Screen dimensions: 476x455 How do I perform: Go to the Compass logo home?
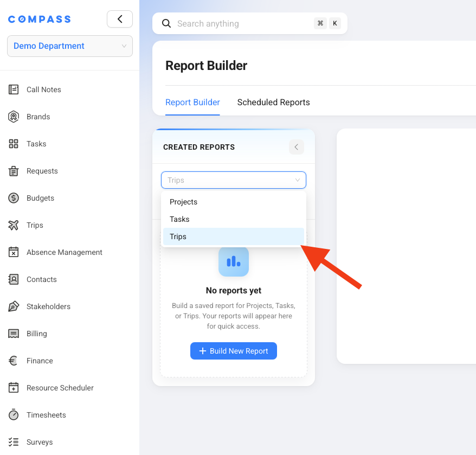[40, 19]
